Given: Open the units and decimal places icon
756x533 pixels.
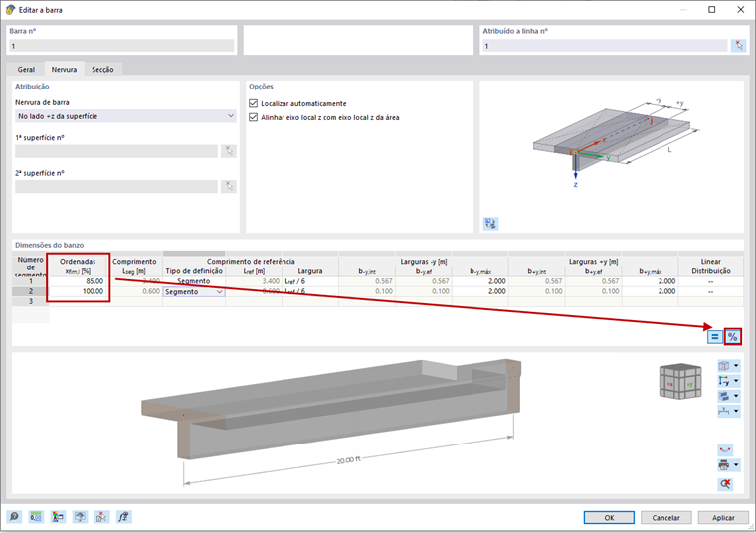Looking at the screenshot, I should [36, 517].
